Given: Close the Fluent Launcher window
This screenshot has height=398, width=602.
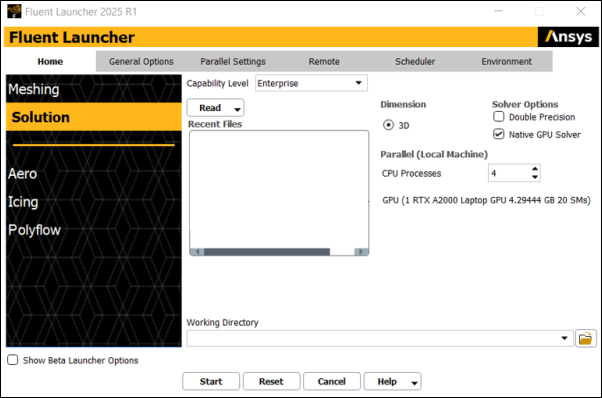Looking at the screenshot, I should click(580, 12).
